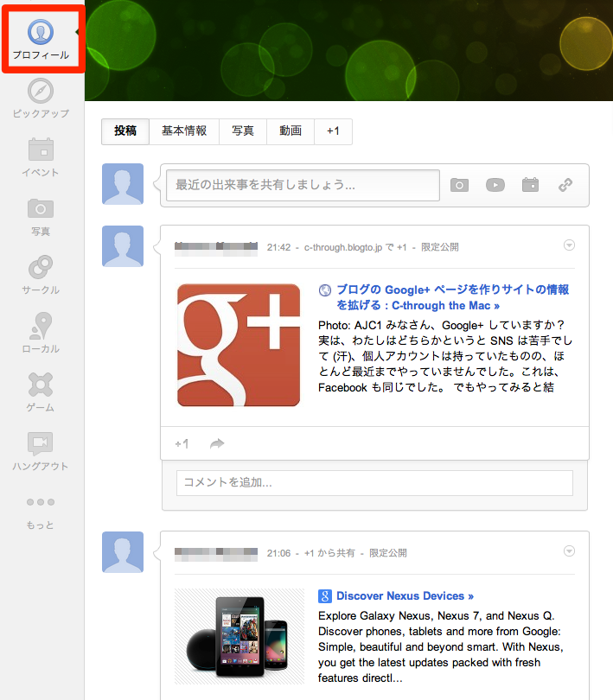Go to イベント calendar in sidebar
This screenshot has width=613, height=700.
point(41,150)
